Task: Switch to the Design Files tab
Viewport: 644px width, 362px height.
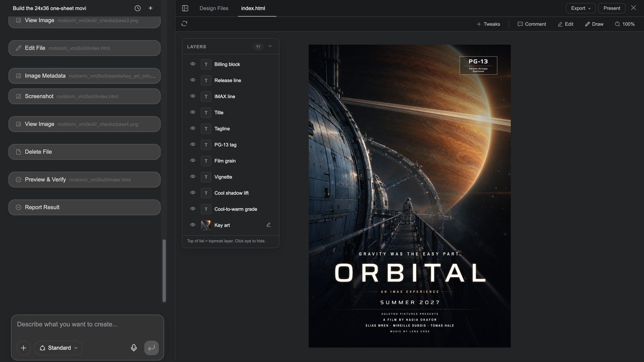Action: point(214,8)
